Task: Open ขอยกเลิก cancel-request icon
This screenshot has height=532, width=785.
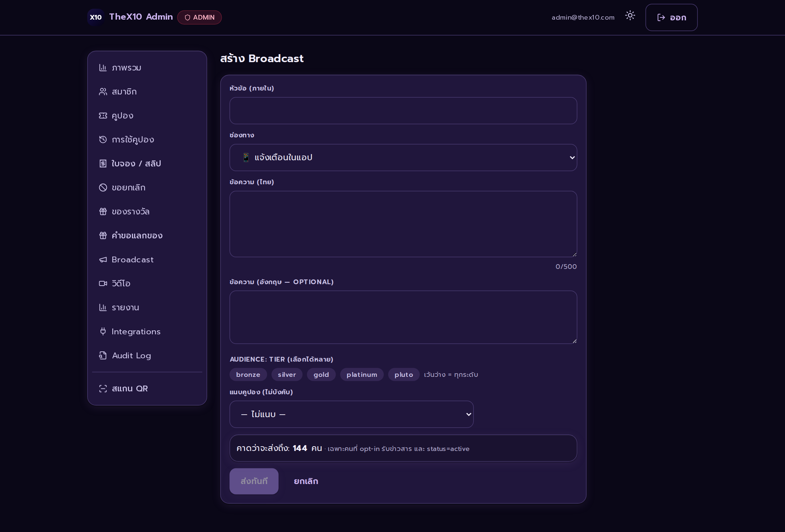Action: (103, 188)
